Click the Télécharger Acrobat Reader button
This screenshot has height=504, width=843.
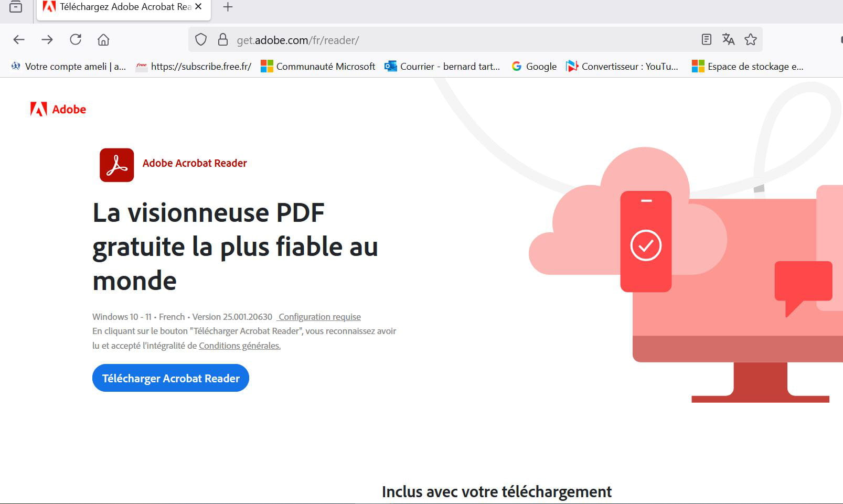coord(170,378)
